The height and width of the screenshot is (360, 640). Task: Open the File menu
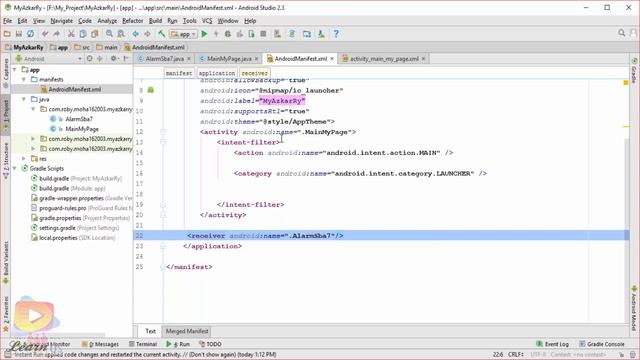click(7, 20)
